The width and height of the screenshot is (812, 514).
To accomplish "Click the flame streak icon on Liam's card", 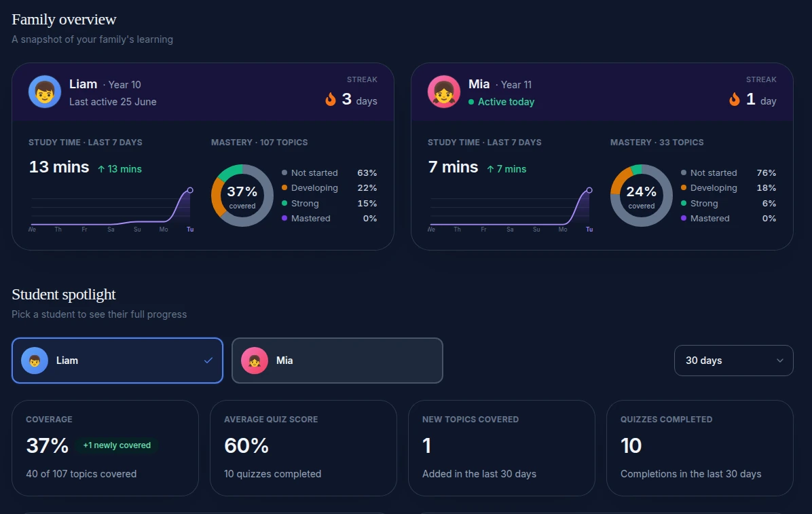I will point(331,99).
